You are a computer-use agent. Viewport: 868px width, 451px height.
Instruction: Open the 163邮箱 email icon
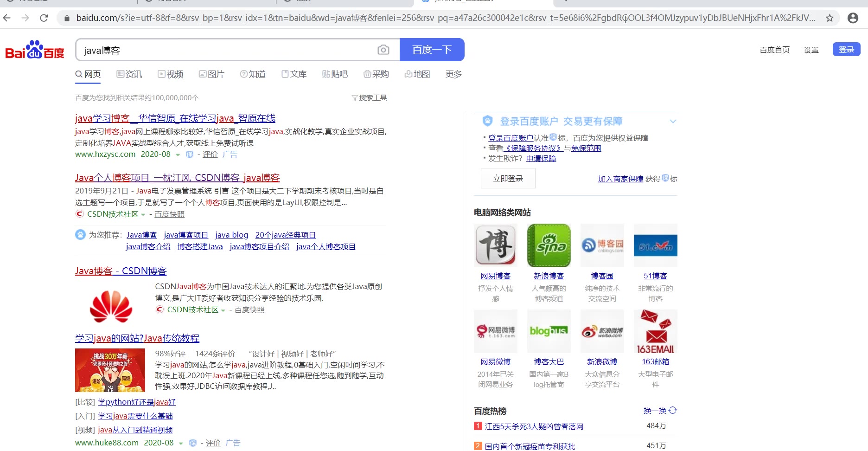click(655, 331)
